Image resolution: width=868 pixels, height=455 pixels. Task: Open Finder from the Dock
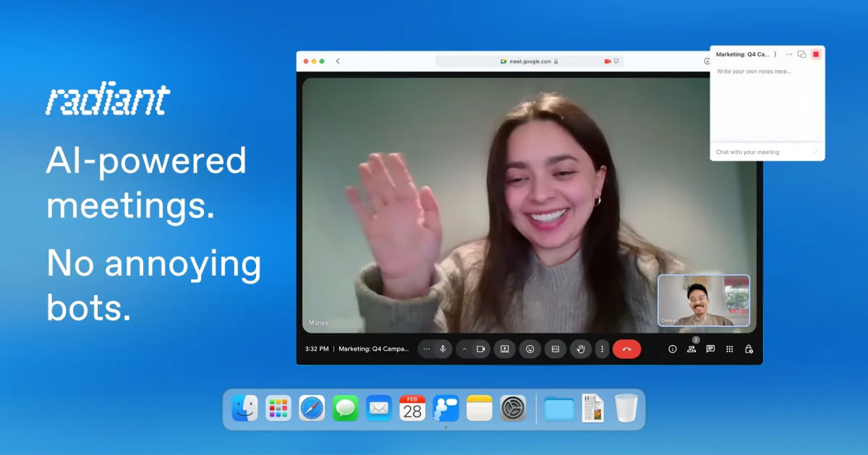(244, 408)
